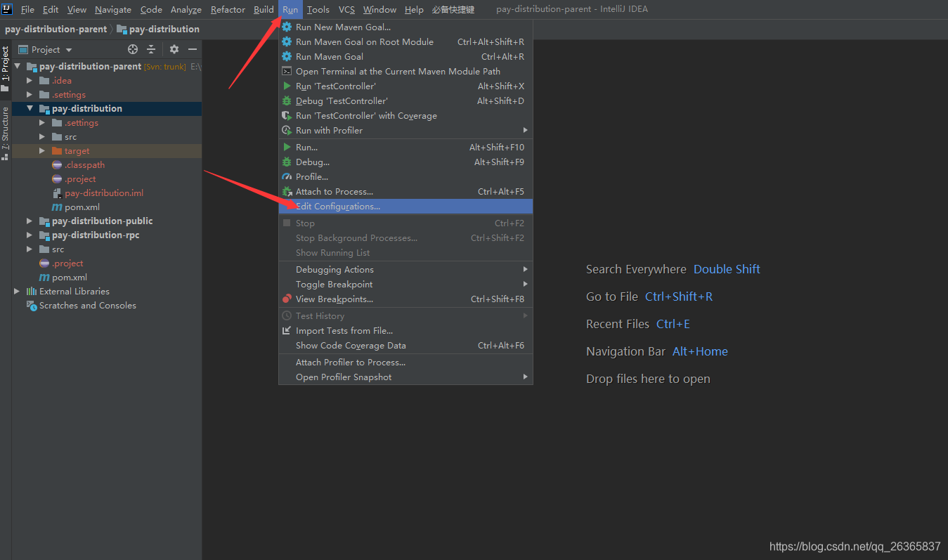The width and height of the screenshot is (948, 560).
Task: Open the Navigate menu
Action: pos(112,9)
